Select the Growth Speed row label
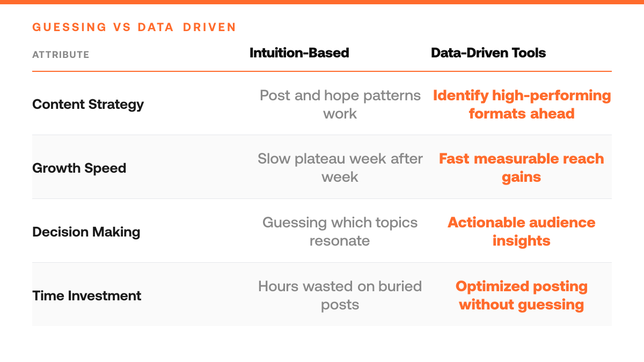Screen dimensions: 644x362 (x=79, y=168)
